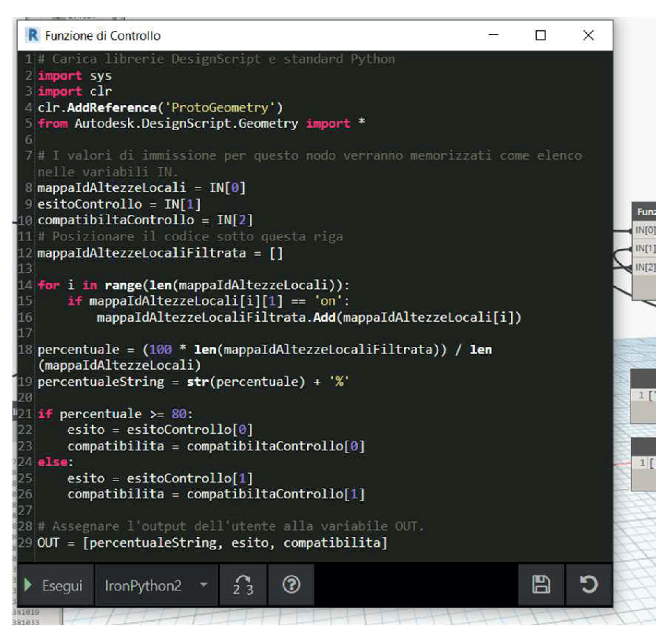Select the IN[1] input port on node
The width and height of the screenshot is (672, 640).
(644, 249)
